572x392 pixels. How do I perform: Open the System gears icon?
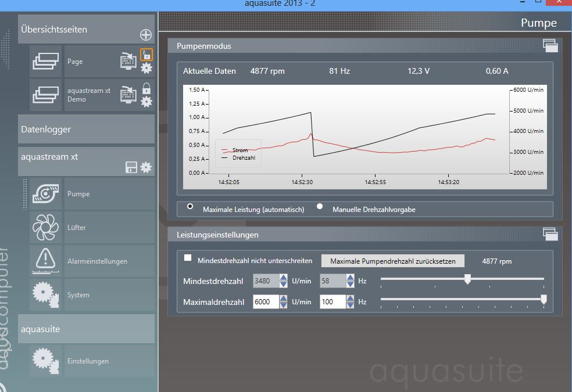point(45,294)
